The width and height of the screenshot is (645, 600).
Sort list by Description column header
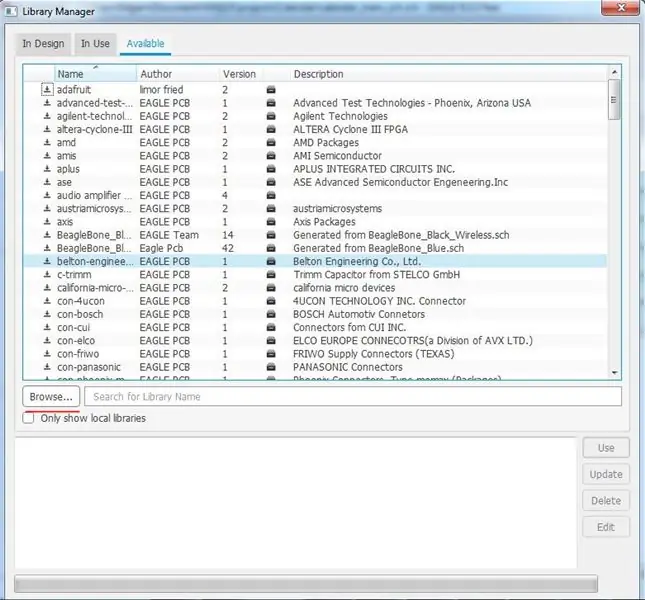coord(448,74)
